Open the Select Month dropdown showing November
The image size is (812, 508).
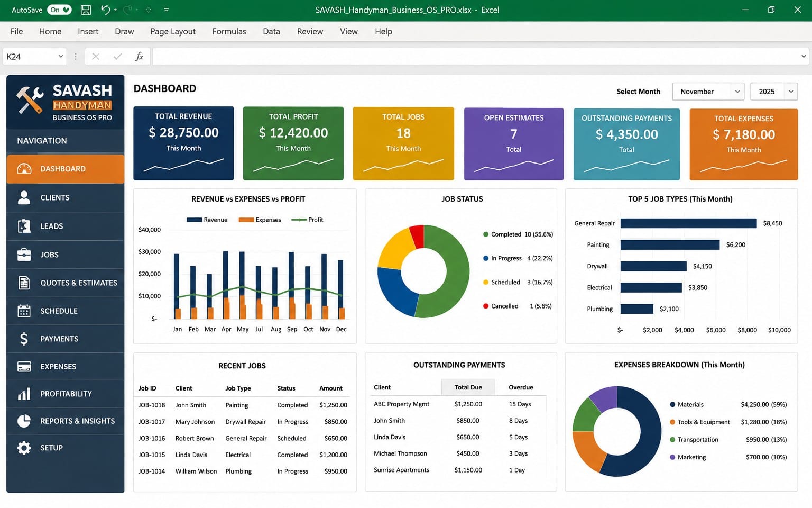(x=708, y=92)
